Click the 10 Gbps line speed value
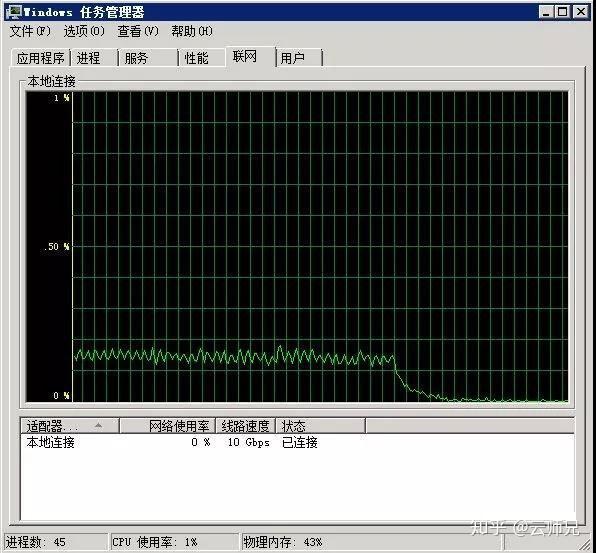The image size is (596, 553). pyautogui.click(x=249, y=442)
